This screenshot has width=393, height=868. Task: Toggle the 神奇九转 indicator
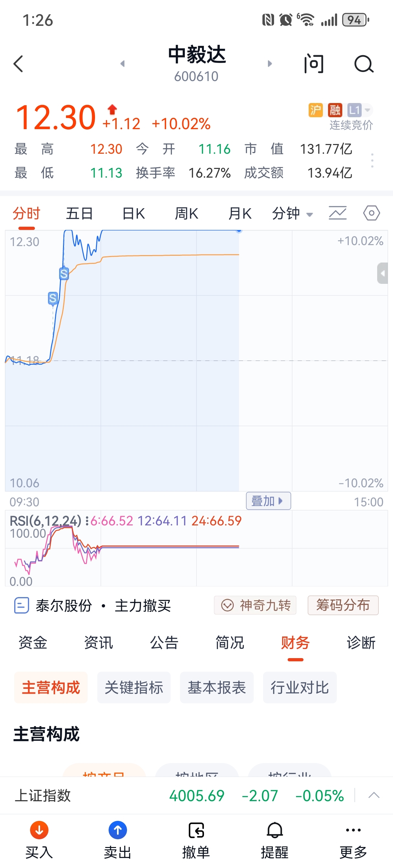pyautogui.click(x=255, y=605)
